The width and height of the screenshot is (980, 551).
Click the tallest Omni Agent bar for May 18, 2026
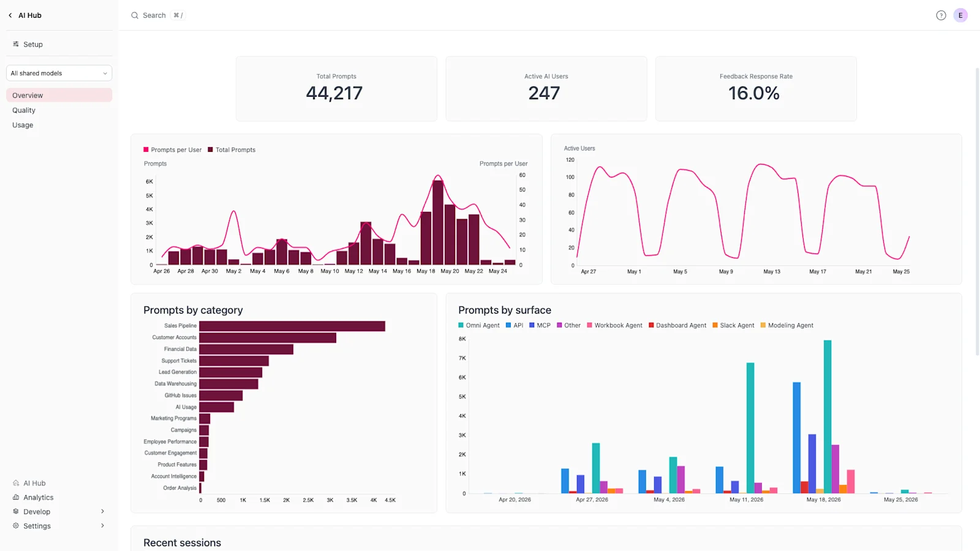point(827,417)
